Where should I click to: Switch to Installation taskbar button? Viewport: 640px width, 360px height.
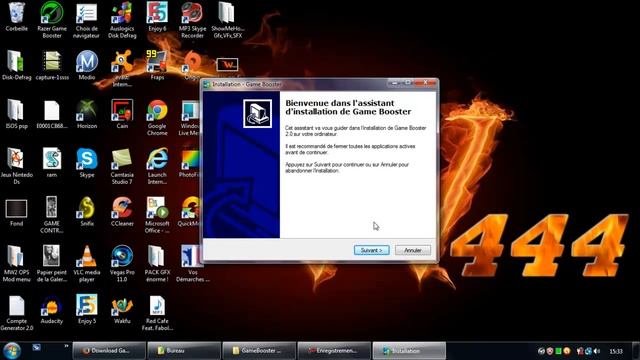pos(409,351)
